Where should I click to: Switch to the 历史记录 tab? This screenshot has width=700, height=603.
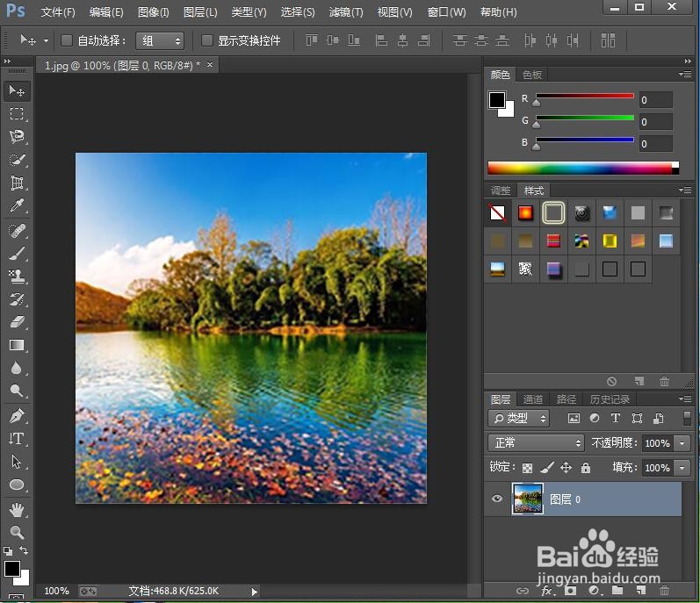[x=610, y=399]
